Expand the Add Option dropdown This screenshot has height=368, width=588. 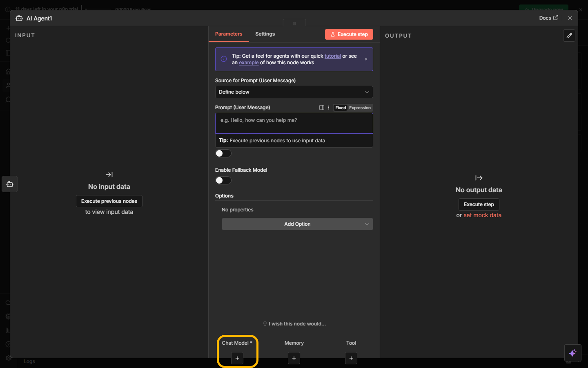point(297,224)
